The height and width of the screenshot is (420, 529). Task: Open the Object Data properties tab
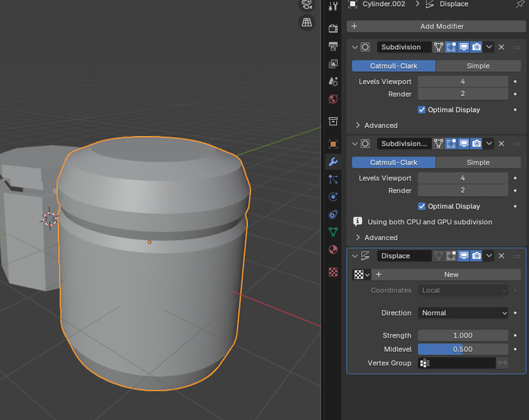333,233
